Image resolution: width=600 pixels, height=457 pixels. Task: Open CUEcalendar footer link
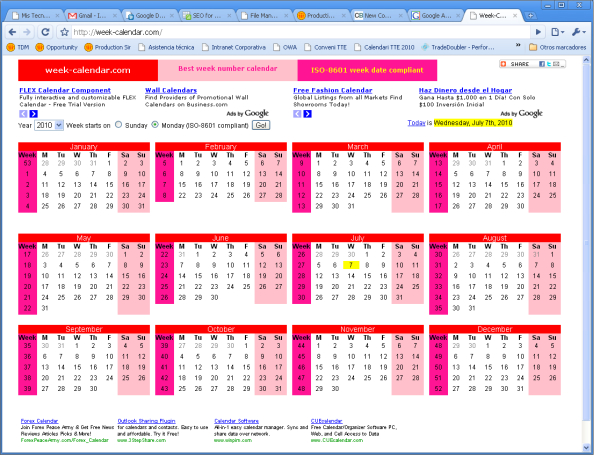(326, 421)
